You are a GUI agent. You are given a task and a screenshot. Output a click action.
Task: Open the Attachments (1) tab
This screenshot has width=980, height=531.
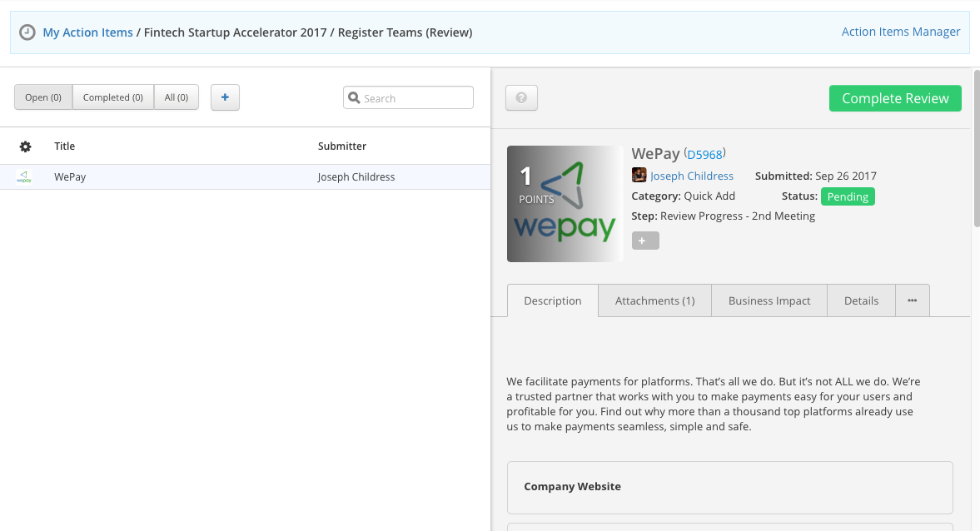[x=655, y=300]
